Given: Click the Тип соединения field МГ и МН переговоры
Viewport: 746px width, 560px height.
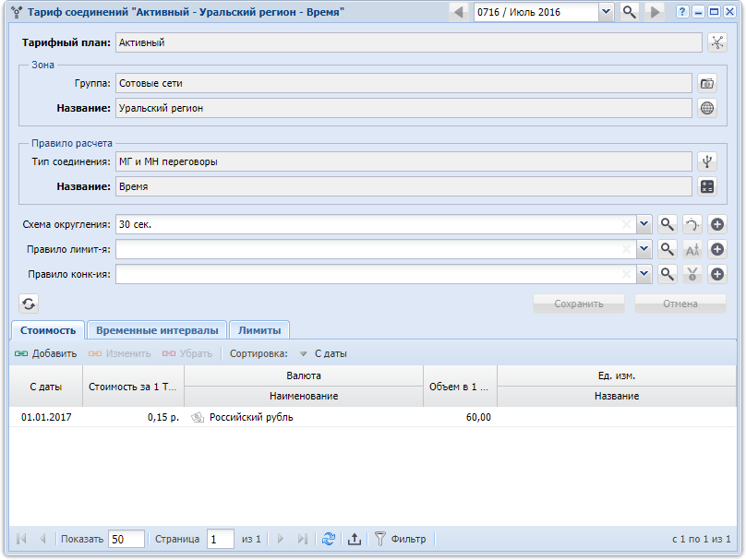Looking at the screenshot, I should 403,161.
